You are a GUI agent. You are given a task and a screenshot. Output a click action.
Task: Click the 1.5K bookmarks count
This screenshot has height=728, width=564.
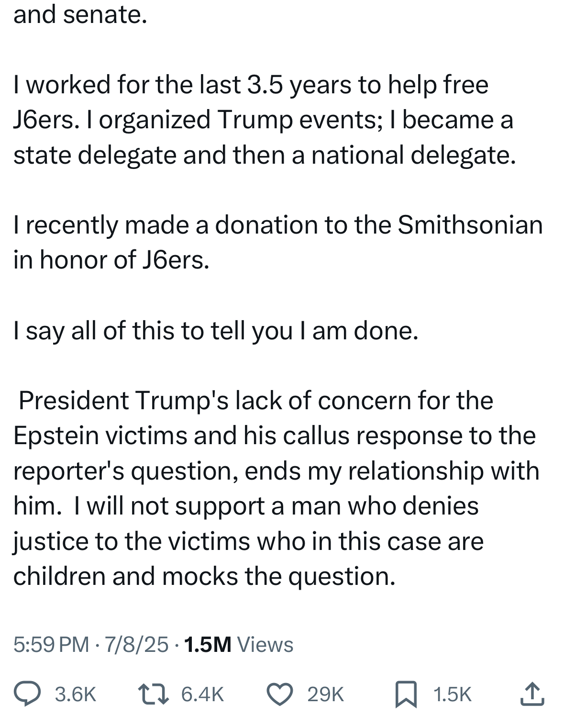(x=453, y=694)
